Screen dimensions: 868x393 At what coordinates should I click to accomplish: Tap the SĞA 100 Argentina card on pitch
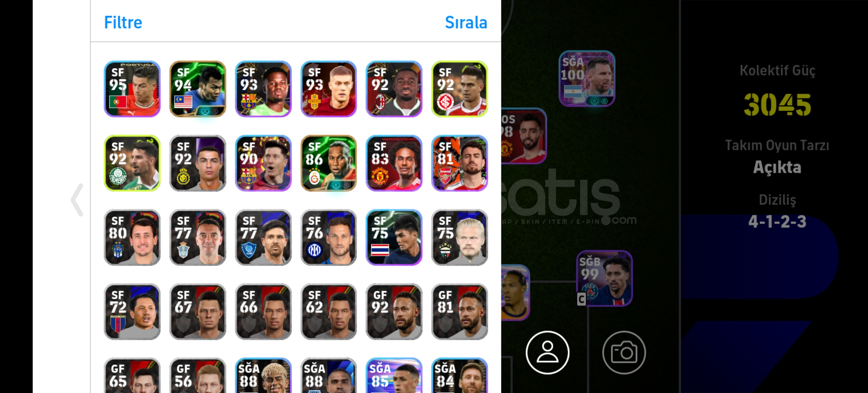(587, 79)
